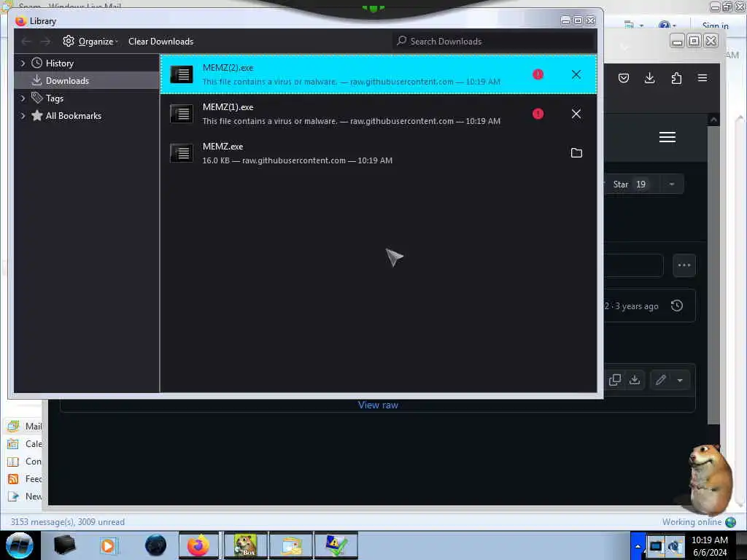747x560 pixels.
Task: Click the Windows Start orb
Action: pyautogui.click(x=20, y=545)
